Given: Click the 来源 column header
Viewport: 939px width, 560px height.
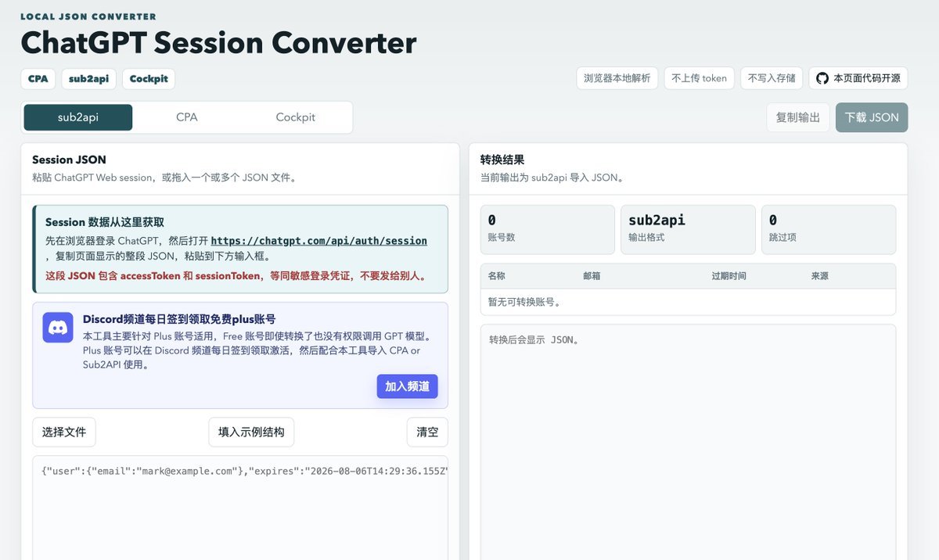Looking at the screenshot, I should [820, 276].
